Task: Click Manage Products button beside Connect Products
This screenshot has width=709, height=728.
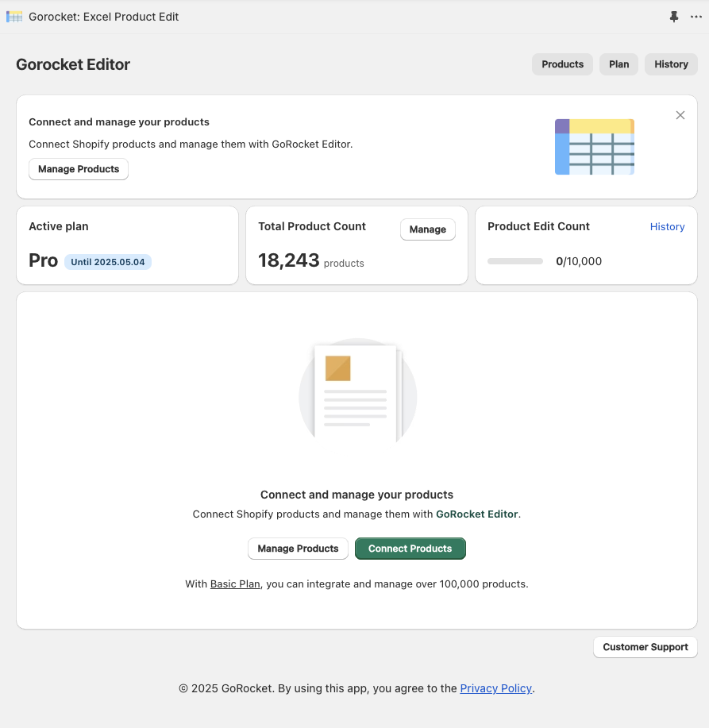Action: tap(298, 549)
